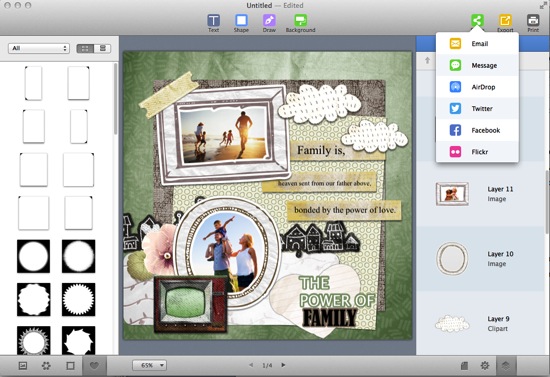Open the clipart flower icon tab
Screen dimensions: 550x377
[46, 365]
